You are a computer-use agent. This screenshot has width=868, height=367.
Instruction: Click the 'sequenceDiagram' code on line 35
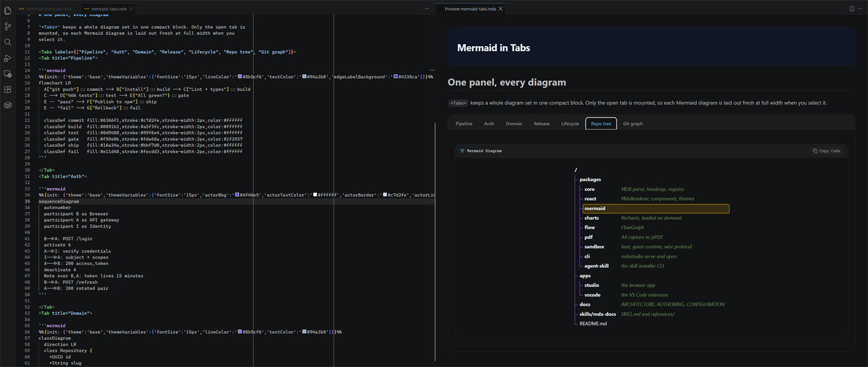coord(59,201)
